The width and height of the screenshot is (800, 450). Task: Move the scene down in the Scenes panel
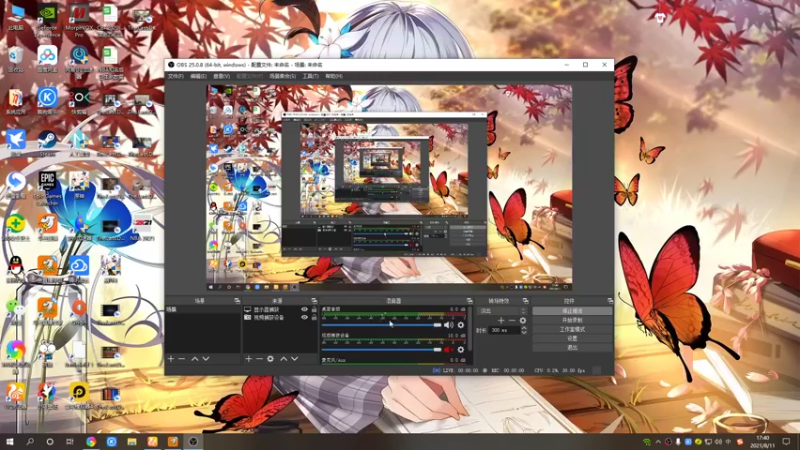(206, 359)
